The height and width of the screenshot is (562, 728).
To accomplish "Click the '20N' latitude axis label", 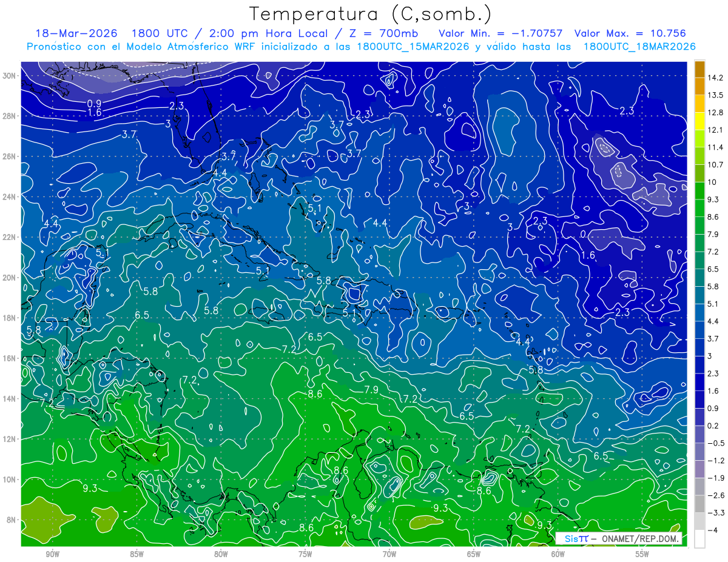I will 10,278.
